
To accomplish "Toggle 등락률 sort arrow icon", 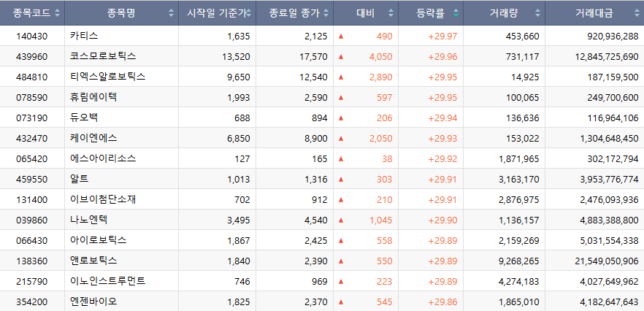I will coord(456,13).
